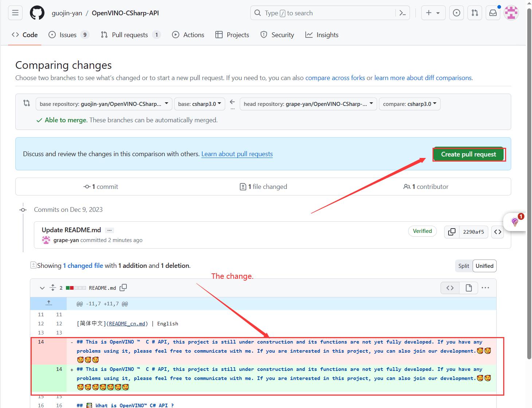Select the 1 contributor summary item
The height and width of the screenshot is (408, 532).
[426, 187]
